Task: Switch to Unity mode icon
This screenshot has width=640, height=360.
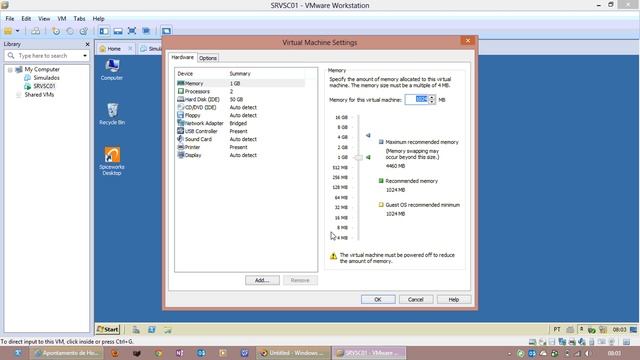Action: 146,31
